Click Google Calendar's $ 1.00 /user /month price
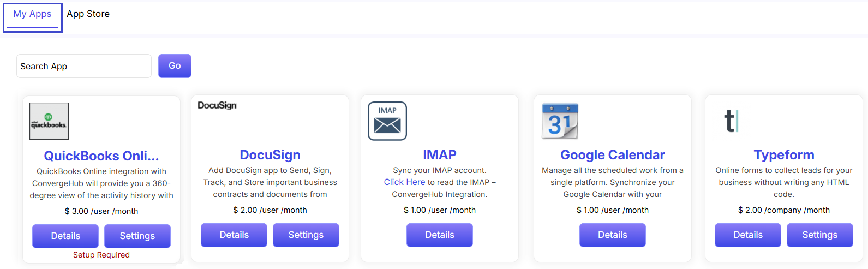Screen dimensions: 868x269 coord(613,210)
